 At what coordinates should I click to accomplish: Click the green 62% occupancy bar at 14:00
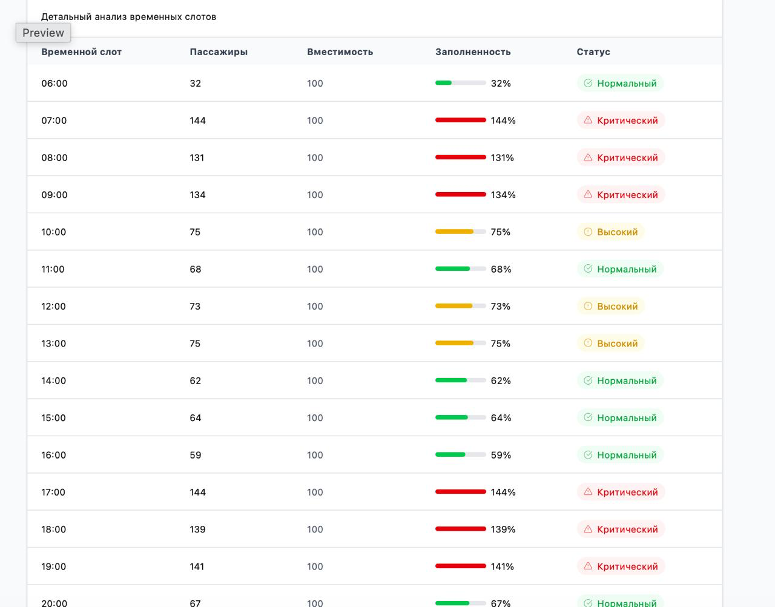[x=452, y=381]
